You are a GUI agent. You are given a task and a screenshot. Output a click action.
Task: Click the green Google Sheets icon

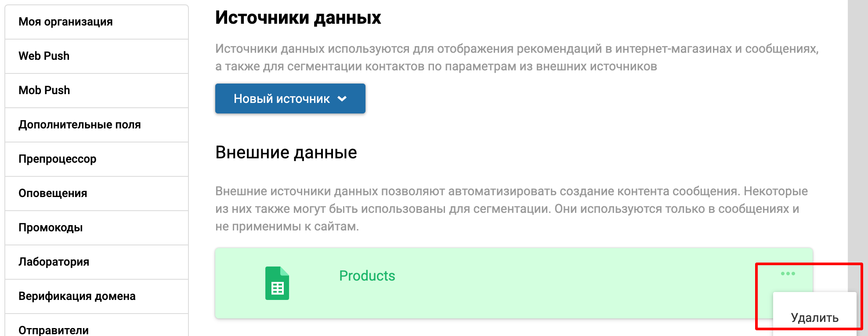pyautogui.click(x=277, y=284)
